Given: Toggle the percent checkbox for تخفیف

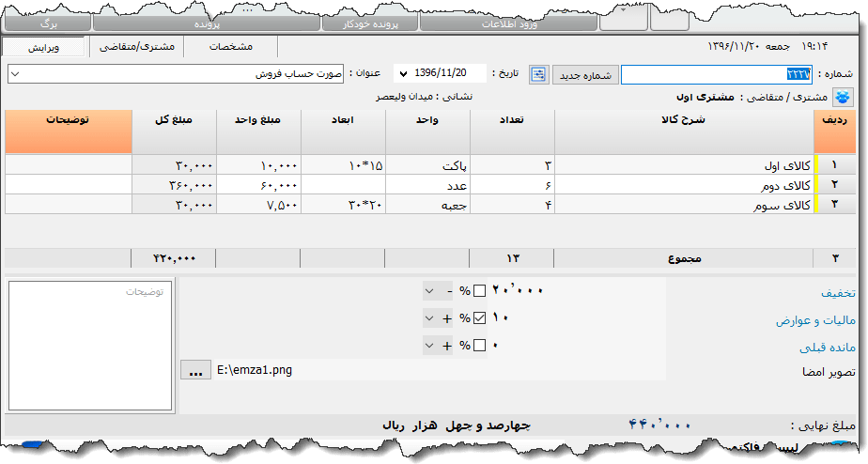Looking at the screenshot, I should (479, 290).
